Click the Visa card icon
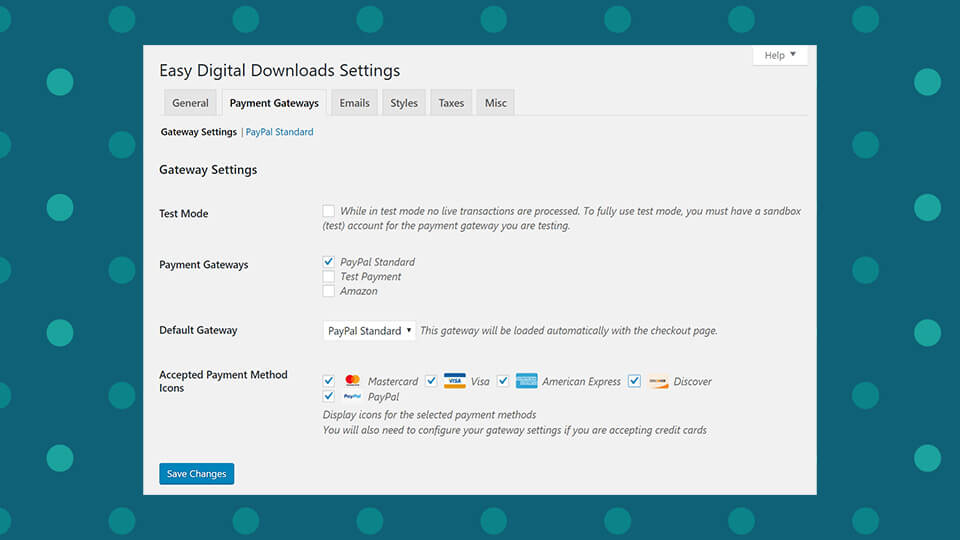Viewport: 960px width, 540px height. pos(454,381)
